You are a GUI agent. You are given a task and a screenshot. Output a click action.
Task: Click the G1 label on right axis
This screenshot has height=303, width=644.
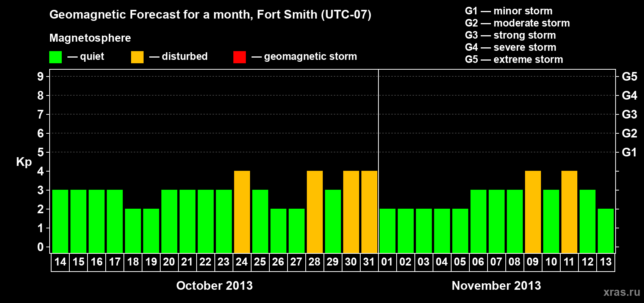[x=629, y=152]
